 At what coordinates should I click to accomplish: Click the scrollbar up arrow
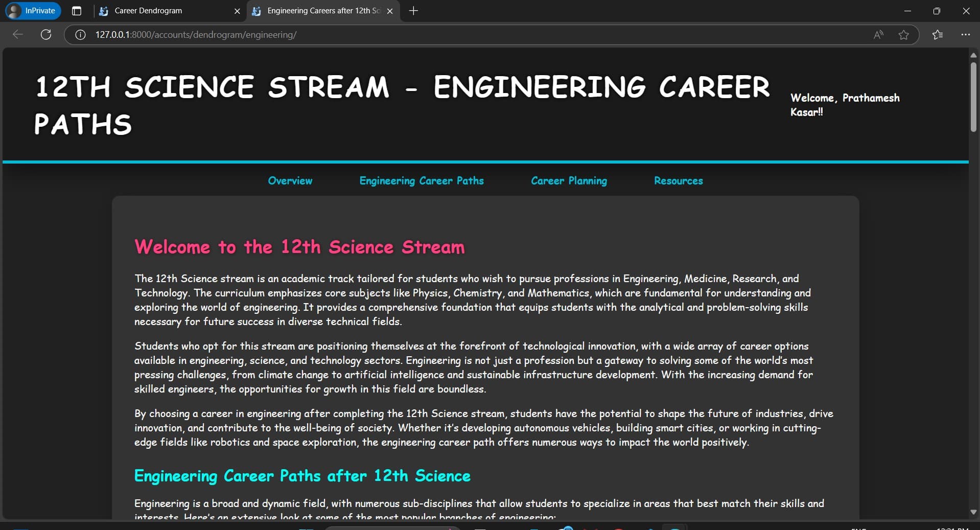coord(973,55)
